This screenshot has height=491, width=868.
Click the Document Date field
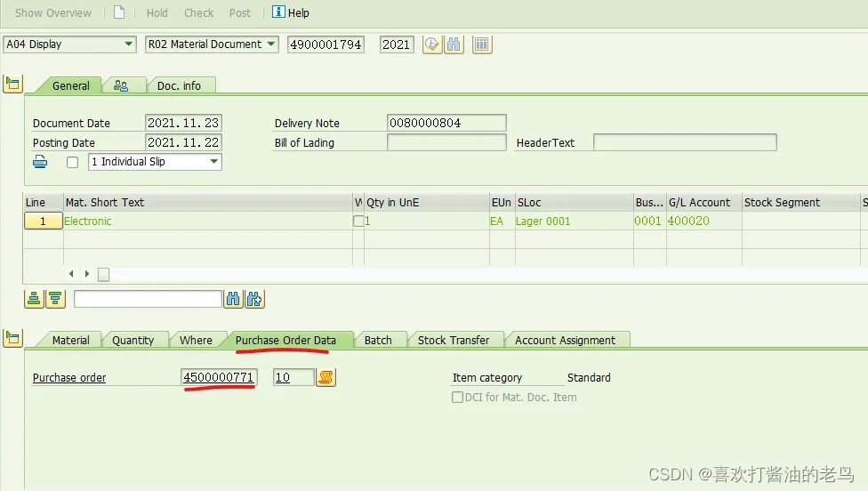pos(183,123)
